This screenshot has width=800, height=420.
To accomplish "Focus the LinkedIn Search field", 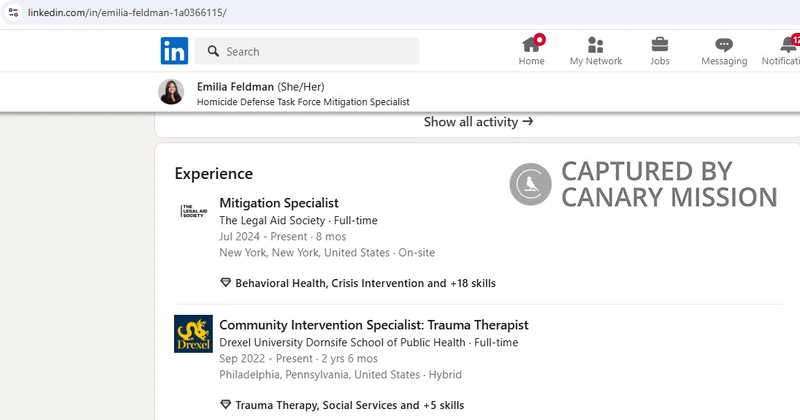I will pyautogui.click(x=307, y=51).
